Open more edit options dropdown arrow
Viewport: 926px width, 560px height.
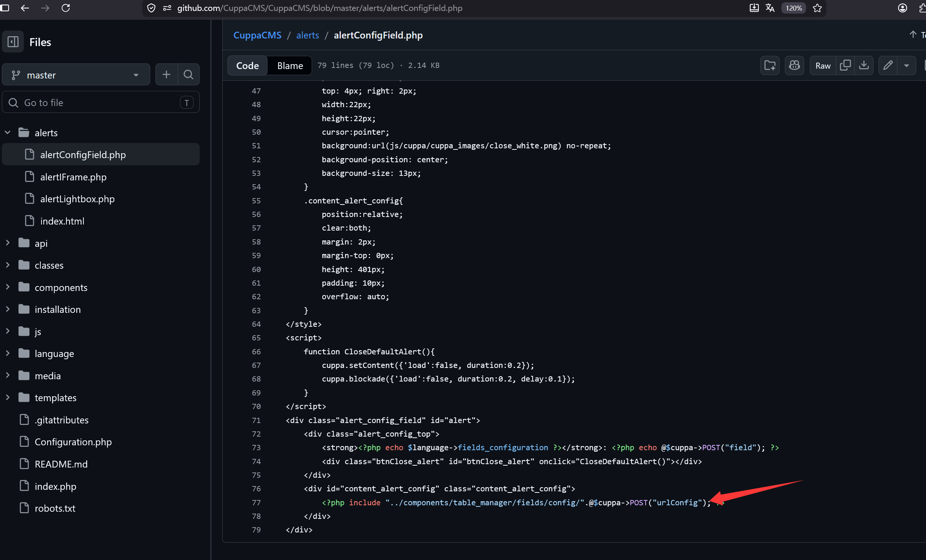click(x=906, y=65)
